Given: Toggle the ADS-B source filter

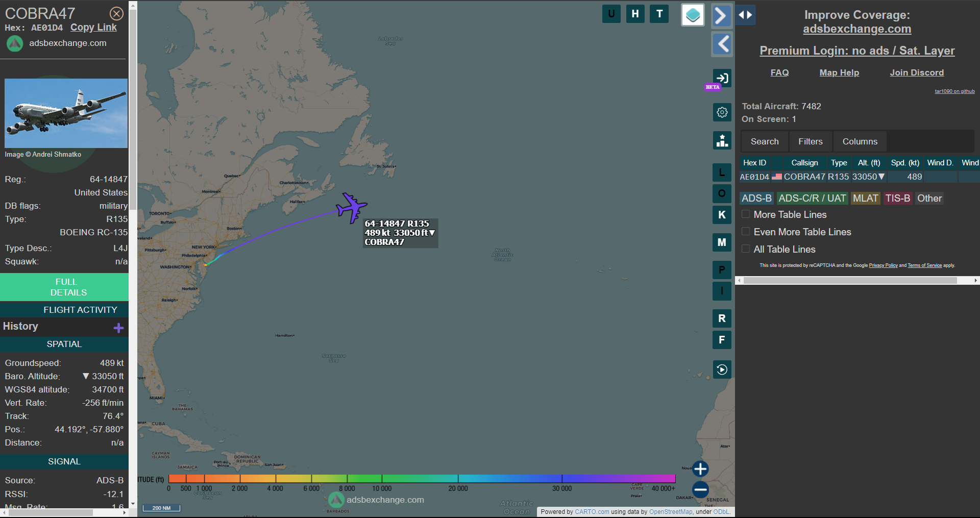Looking at the screenshot, I should (x=756, y=198).
